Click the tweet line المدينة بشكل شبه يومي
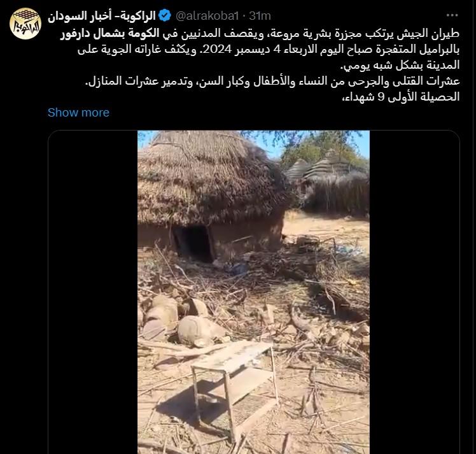The image size is (476, 454). pos(400,66)
